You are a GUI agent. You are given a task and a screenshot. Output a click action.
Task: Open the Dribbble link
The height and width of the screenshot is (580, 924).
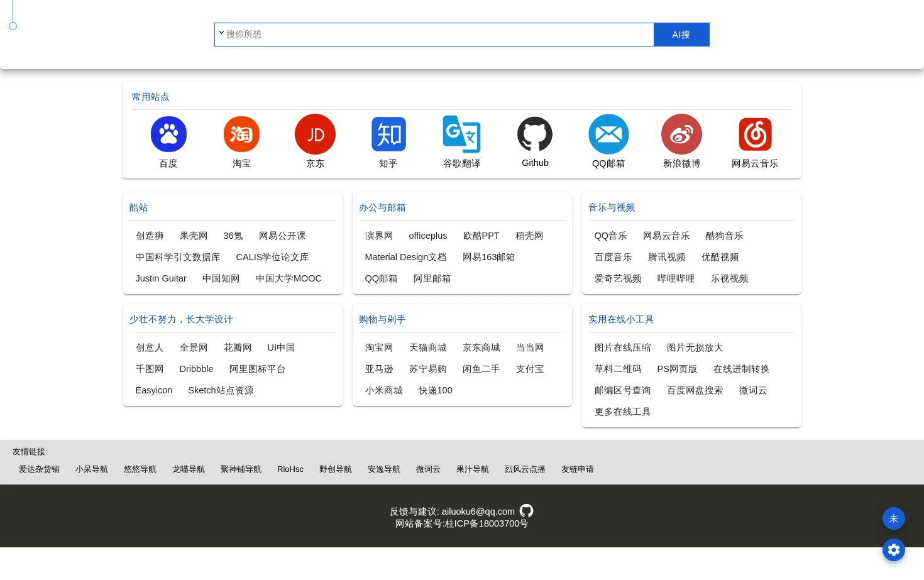tap(196, 369)
